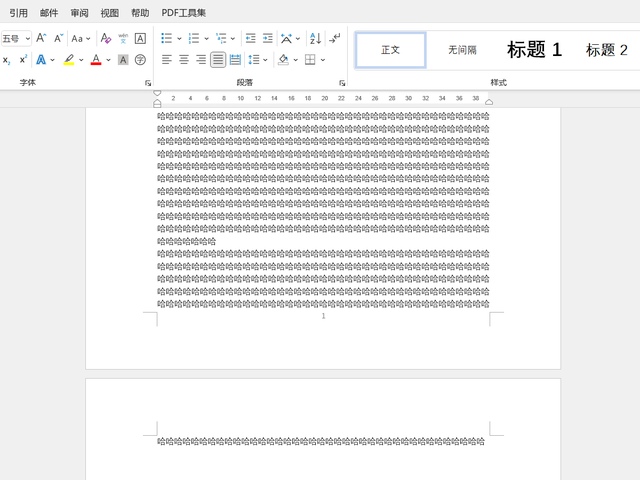The width and height of the screenshot is (640, 480).
Task: Apply the 标题 1 style
Action: tap(534, 50)
